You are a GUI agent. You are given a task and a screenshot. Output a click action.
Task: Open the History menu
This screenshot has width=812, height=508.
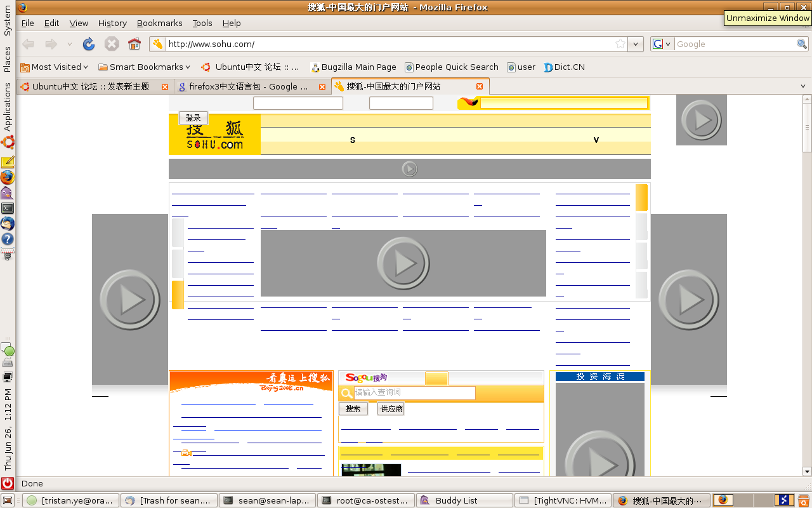tap(112, 23)
